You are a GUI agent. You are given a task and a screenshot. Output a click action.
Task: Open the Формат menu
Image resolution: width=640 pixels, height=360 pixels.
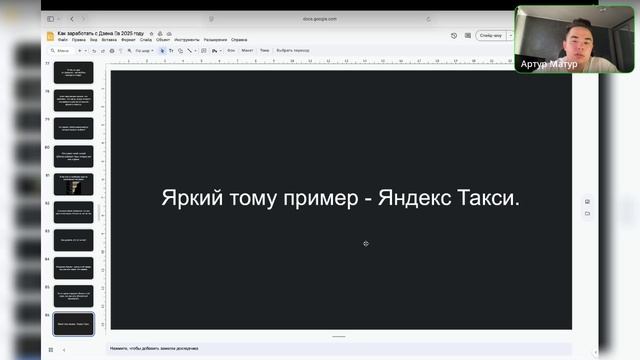point(128,40)
